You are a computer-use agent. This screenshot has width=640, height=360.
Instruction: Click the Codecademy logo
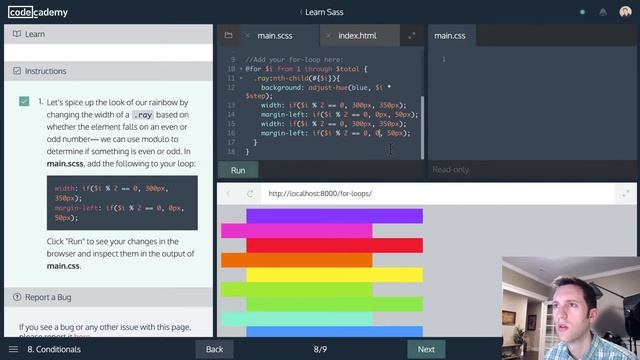pos(38,12)
